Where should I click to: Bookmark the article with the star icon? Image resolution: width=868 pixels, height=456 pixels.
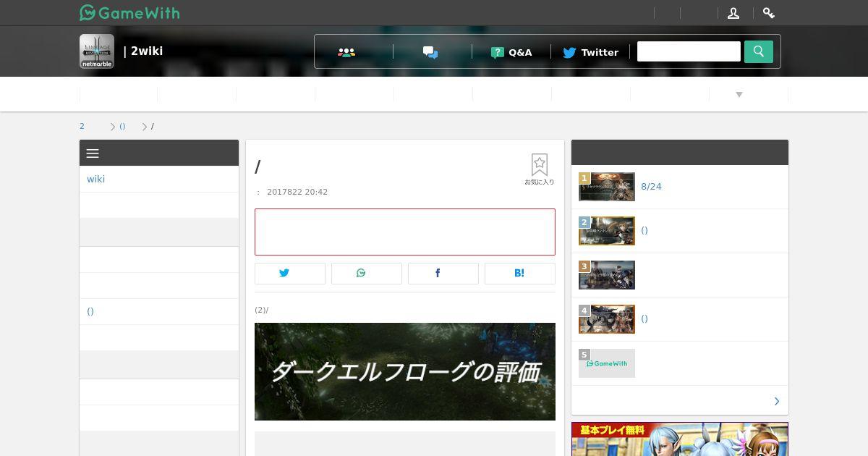point(540,169)
